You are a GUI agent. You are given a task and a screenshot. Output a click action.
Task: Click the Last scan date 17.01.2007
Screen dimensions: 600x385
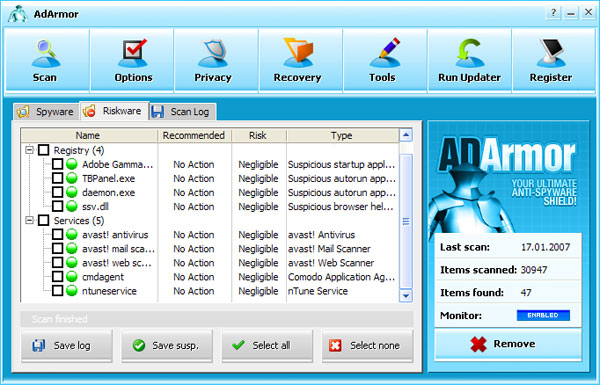546,247
